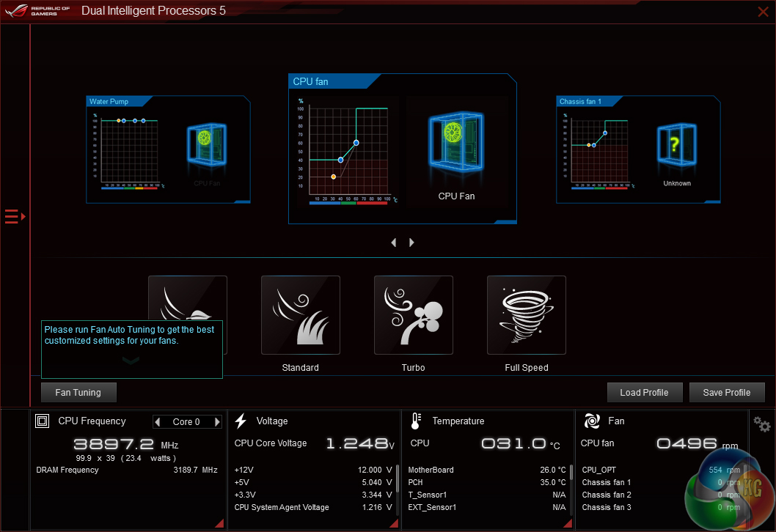Click the top blue point on CPU fan curve
776x532 pixels.
click(356, 143)
